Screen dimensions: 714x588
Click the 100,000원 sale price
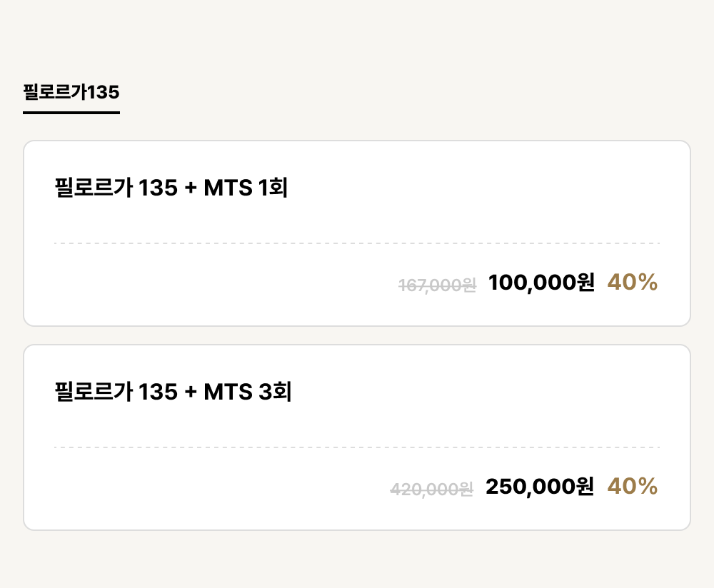pos(541,282)
